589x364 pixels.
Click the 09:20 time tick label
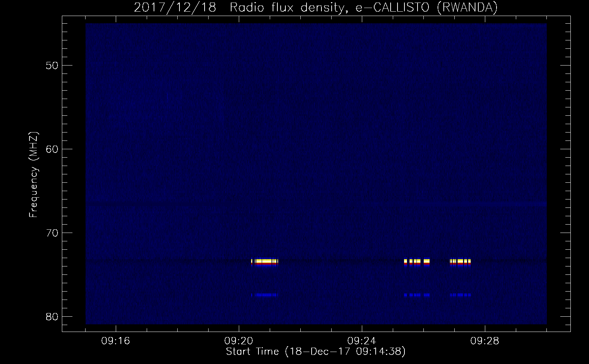tap(239, 341)
